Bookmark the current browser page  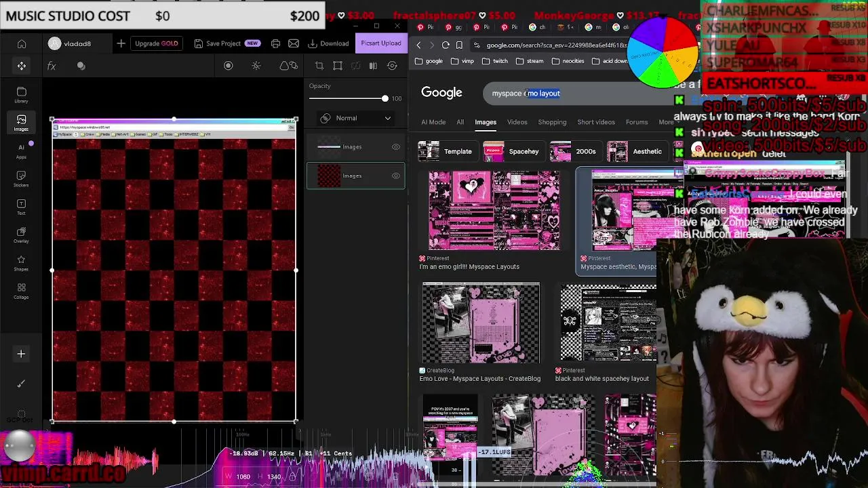click(x=459, y=45)
